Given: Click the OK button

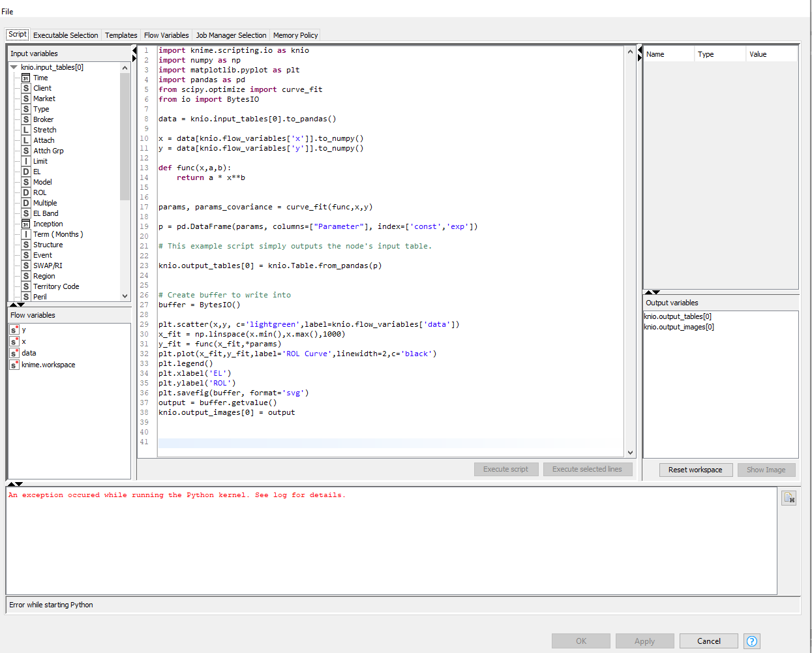Looking at the screenshot, I should [581, 641].
